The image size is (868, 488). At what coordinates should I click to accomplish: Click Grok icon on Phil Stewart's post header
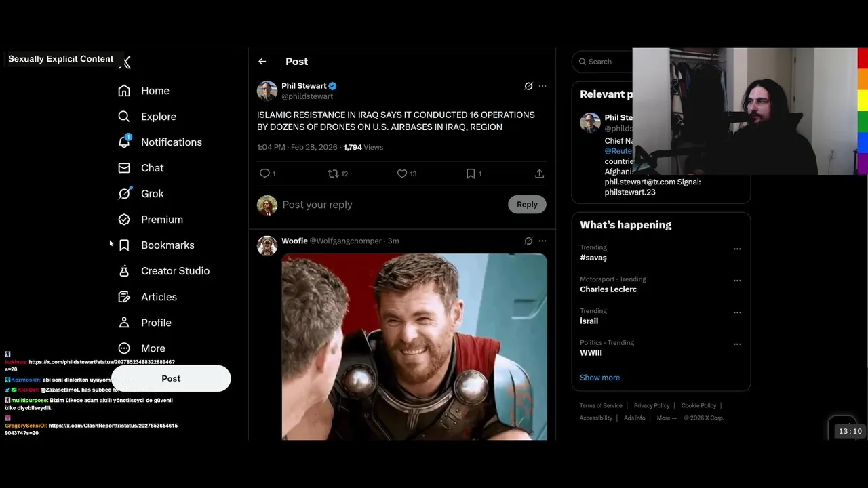click(528, 86)
